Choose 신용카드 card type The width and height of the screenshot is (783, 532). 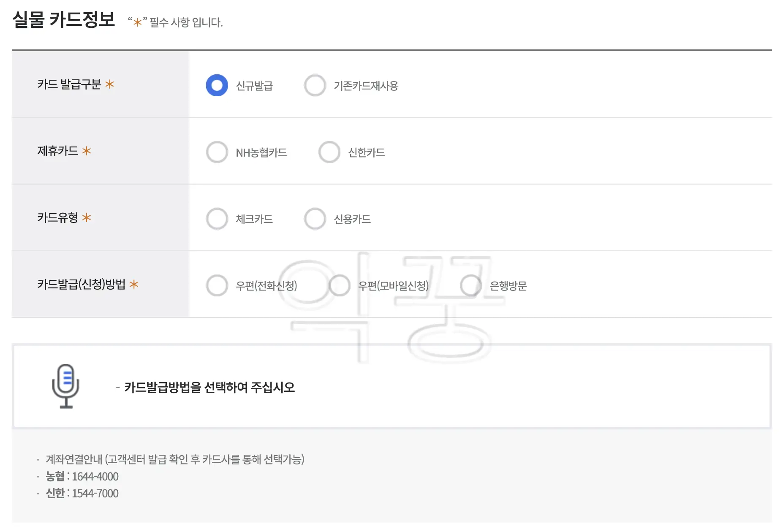tap(315, 219)
